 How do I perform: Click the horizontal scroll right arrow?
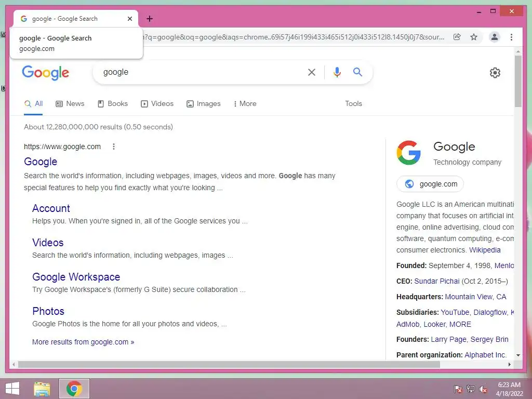(x=509, y=364)
